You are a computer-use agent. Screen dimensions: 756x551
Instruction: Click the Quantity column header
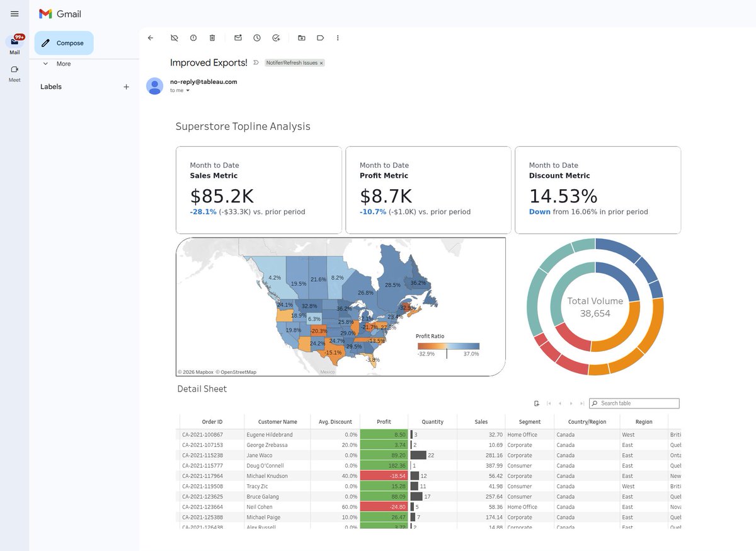click(x=432, y=422)
